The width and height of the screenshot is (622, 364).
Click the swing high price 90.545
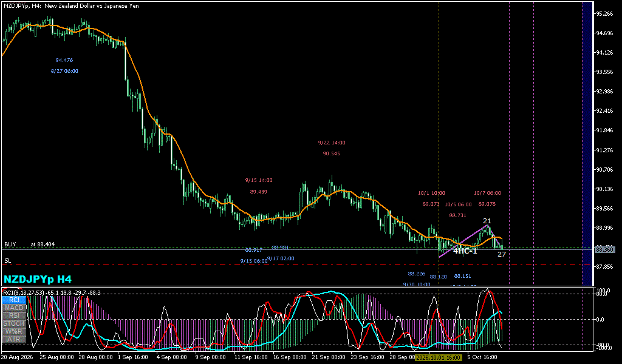click(332, 153)
